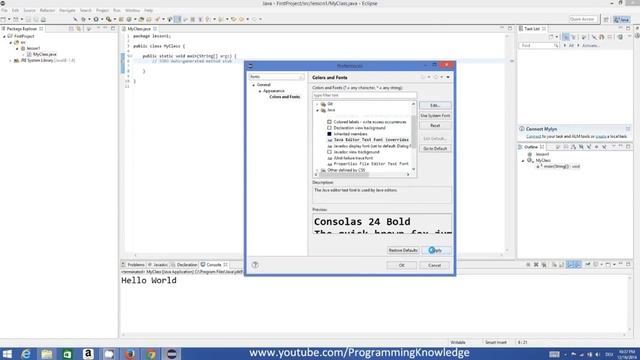Click help question mark icon in Preferences
The image size is (640, 360).
pyautogui.click(x=255, y=265)
